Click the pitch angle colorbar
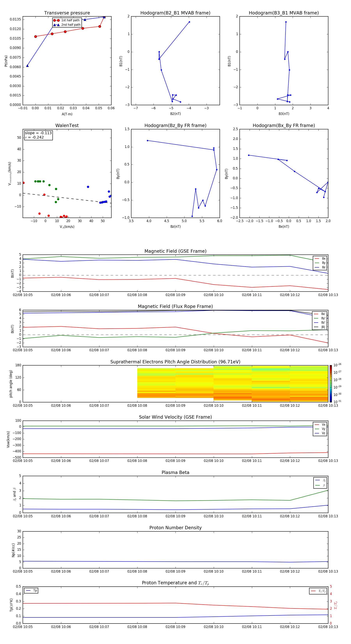351x644 pixels. pyautogui.click(x=331, y=383)
